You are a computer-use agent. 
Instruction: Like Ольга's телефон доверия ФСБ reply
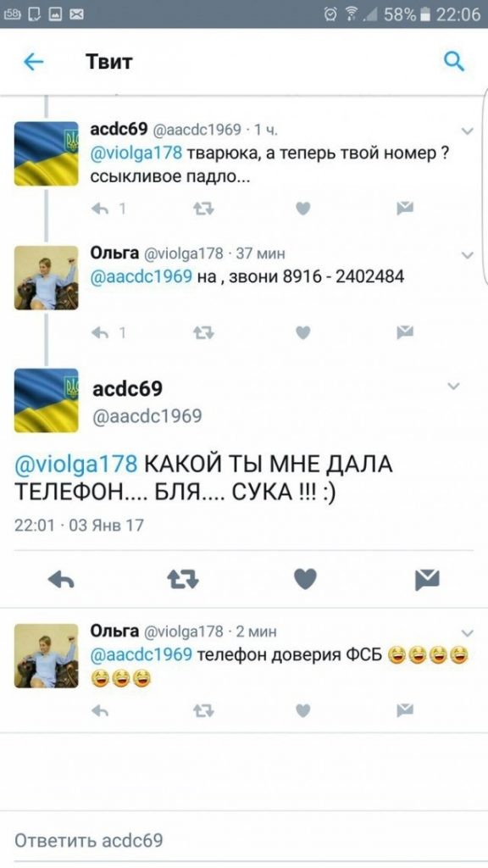pos(302,710)
